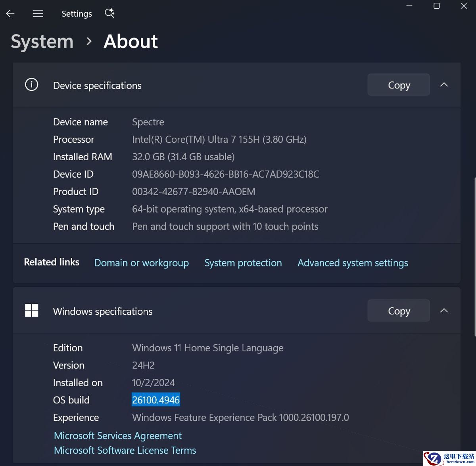
Task: Click the Product ID value 00342-42677-82940-AAOEM
Action: [194, 192]
